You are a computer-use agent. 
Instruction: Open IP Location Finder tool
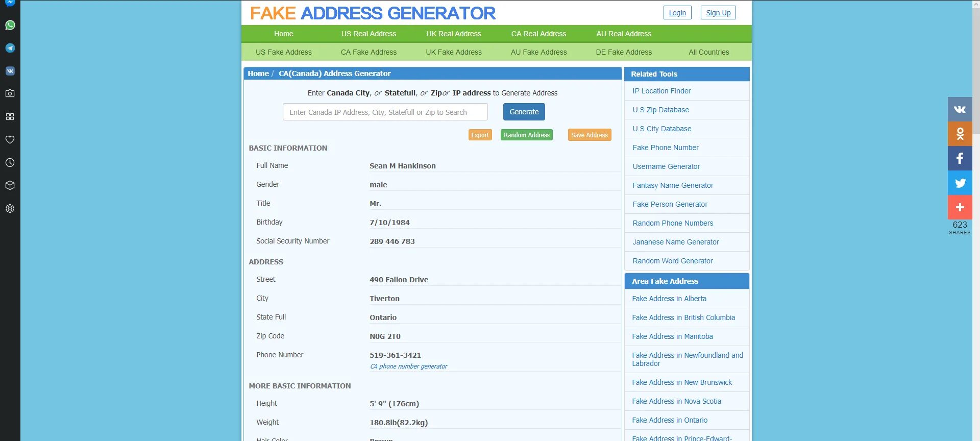click(x=661, y=91)
